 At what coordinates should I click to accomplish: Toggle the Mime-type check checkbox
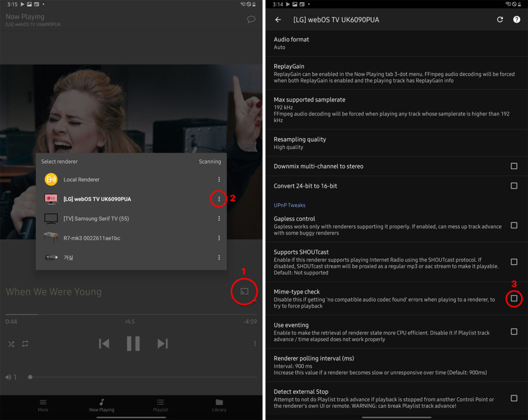coord(514,298)
